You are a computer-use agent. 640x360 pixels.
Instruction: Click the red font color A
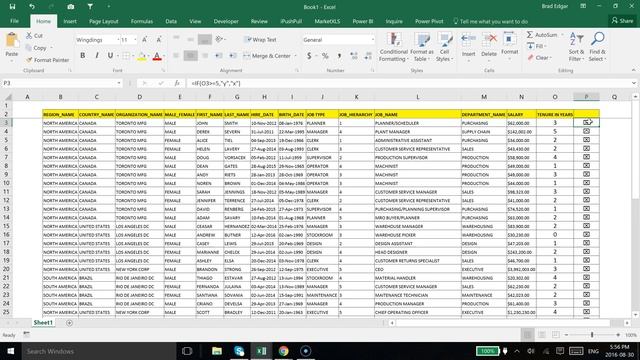pyautogui.click(x=157, y=56)
